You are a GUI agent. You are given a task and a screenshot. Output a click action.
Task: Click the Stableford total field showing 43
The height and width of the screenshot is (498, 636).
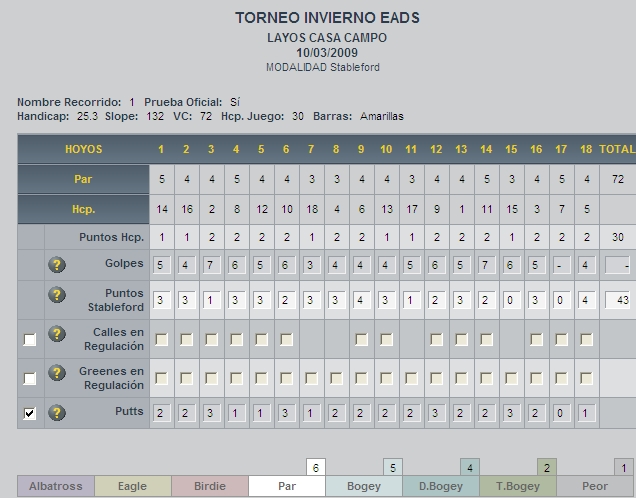click(618, 300)
